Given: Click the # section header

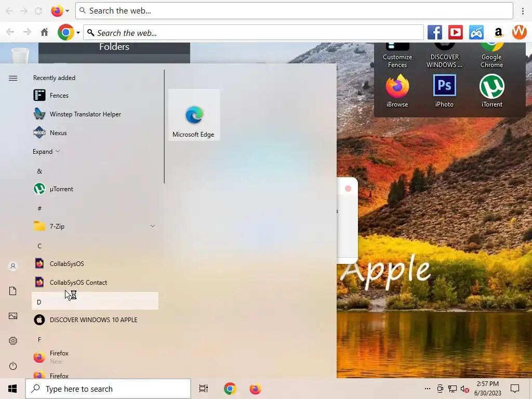Looking at the screenshot, I should click(x=39, y=208).
